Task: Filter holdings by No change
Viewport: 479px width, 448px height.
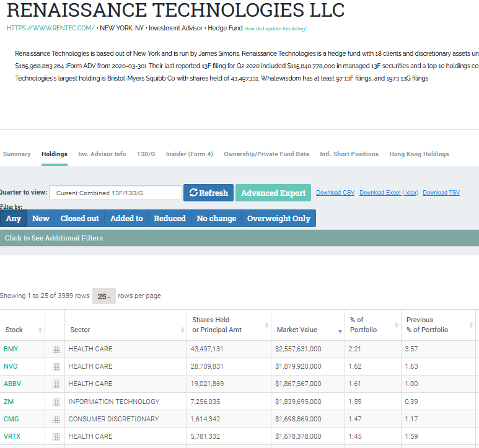Action: tap(216, 218)
